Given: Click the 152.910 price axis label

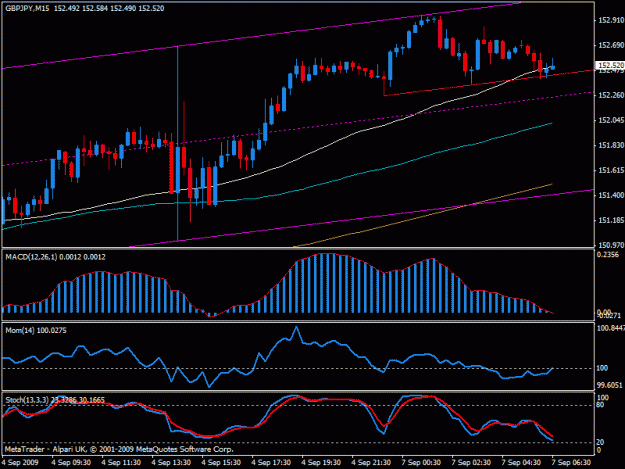Looking at the screenshot, I should tap(611, 20).
